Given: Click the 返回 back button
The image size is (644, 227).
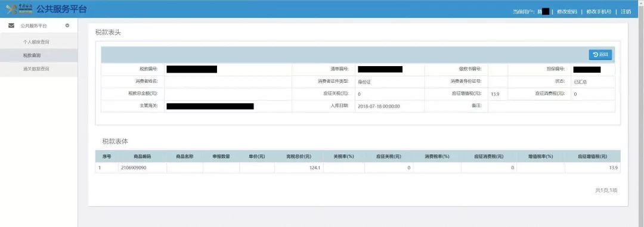Looking at the screenshot, I should (600, 55).
